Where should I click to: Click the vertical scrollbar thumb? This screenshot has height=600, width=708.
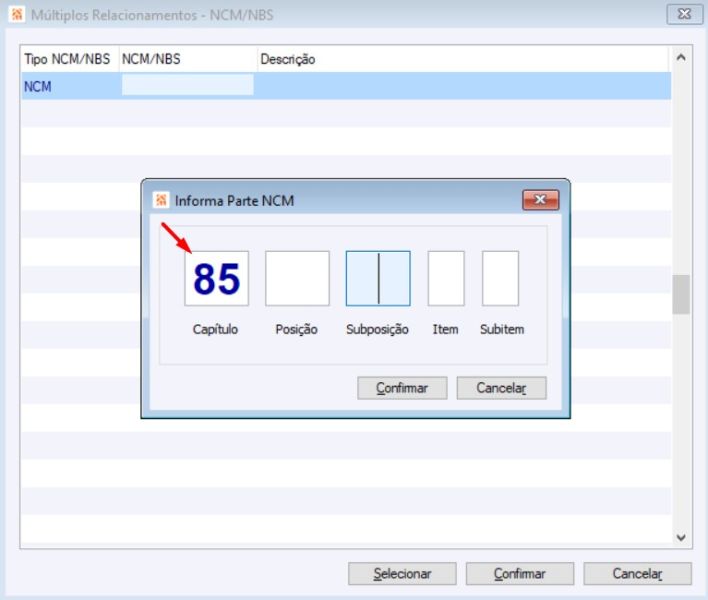point(681,294)
